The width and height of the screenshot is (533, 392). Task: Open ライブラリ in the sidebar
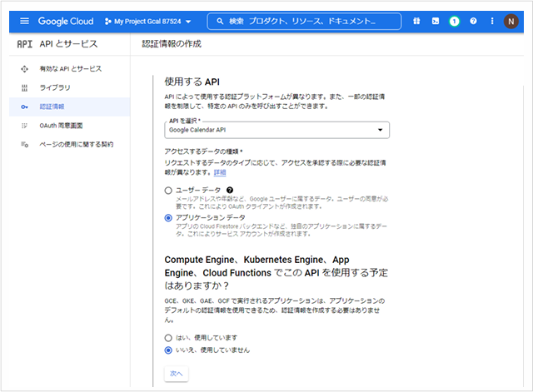[x=70, y=87]
